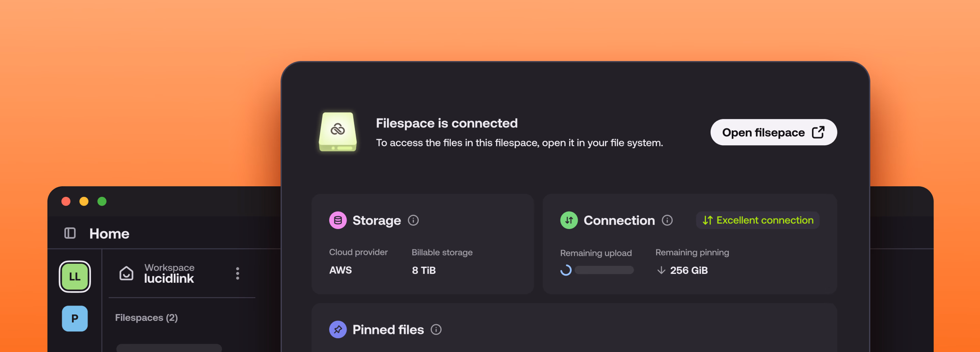Image resolution: width=980 pixels, height=352 pixels.
Task: Click the green Connection arrows icon
Action: 569,220
